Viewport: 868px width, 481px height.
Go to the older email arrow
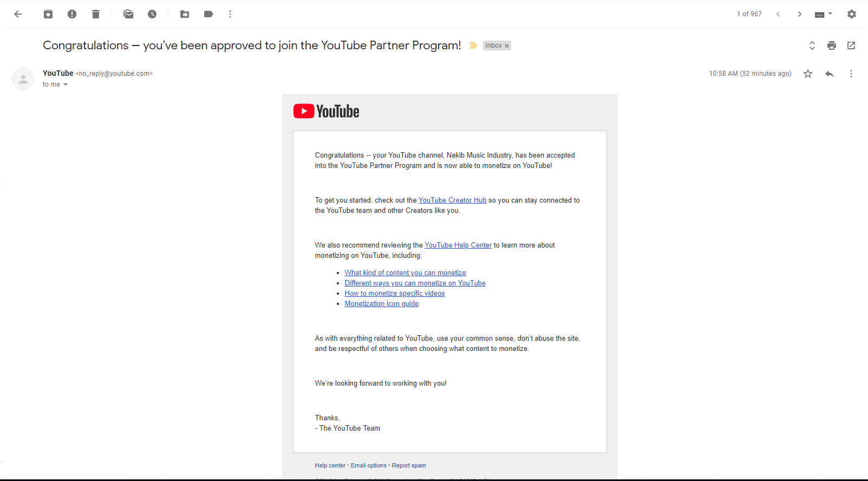point(800,14)
